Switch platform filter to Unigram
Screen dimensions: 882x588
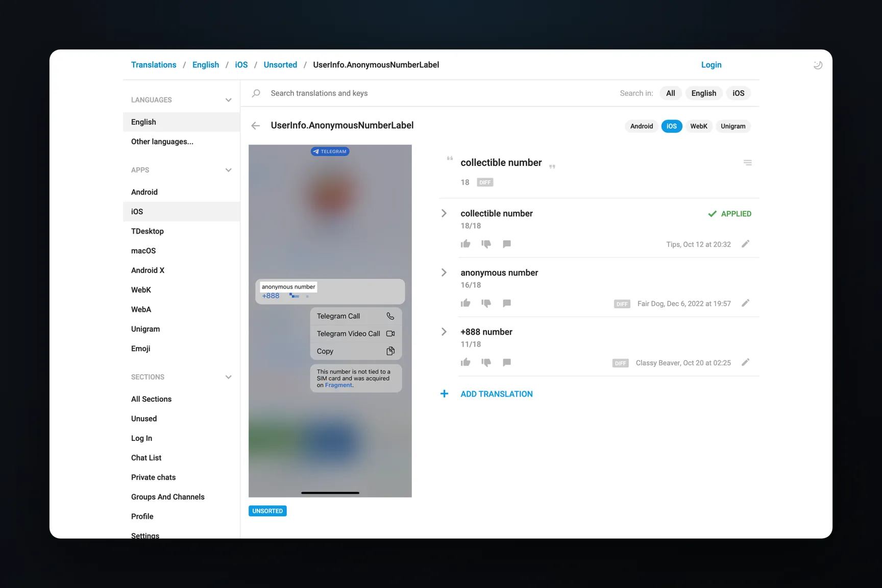coord(732,126)
